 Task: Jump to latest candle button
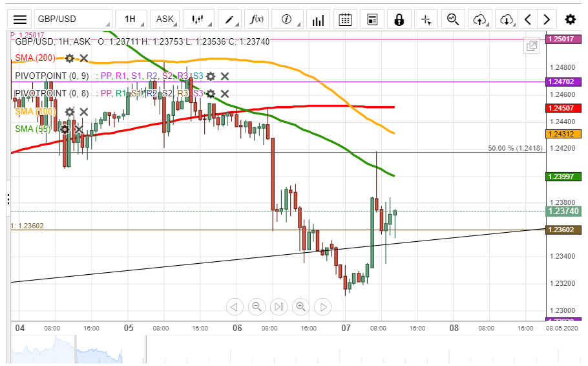(x=278, y=307)
